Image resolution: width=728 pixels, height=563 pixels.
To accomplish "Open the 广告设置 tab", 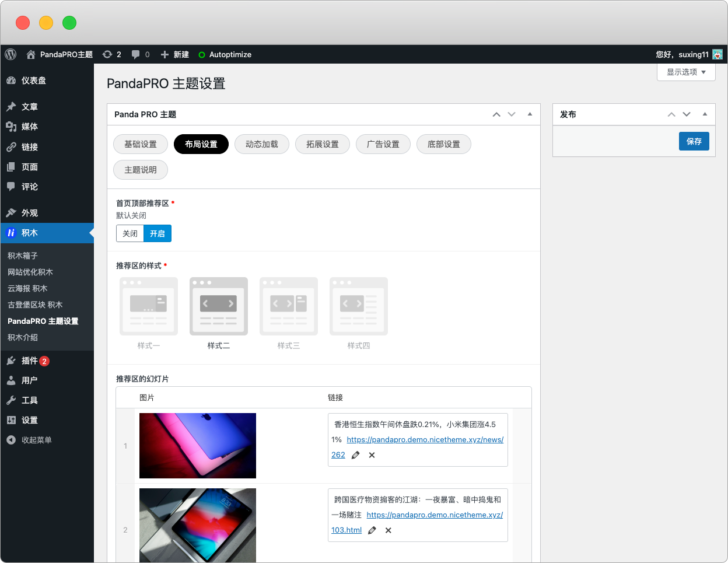I will click(x=383, y=144).
